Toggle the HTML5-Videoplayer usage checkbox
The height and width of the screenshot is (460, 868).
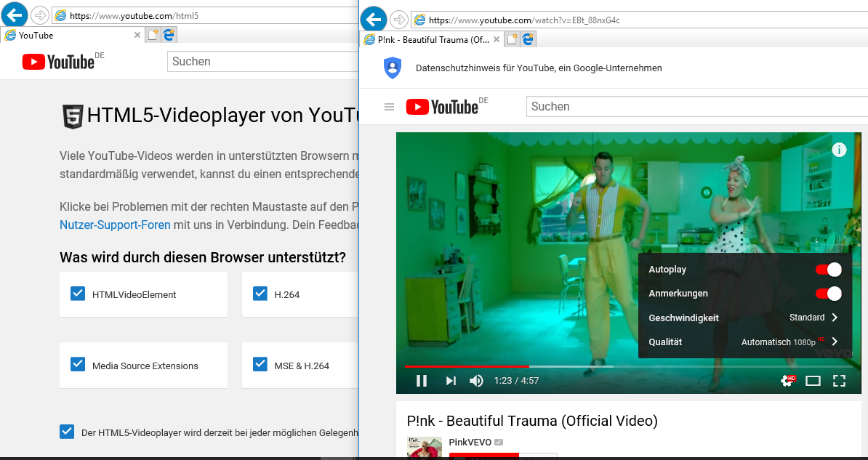pyautogui.click(x=66, y=432)
